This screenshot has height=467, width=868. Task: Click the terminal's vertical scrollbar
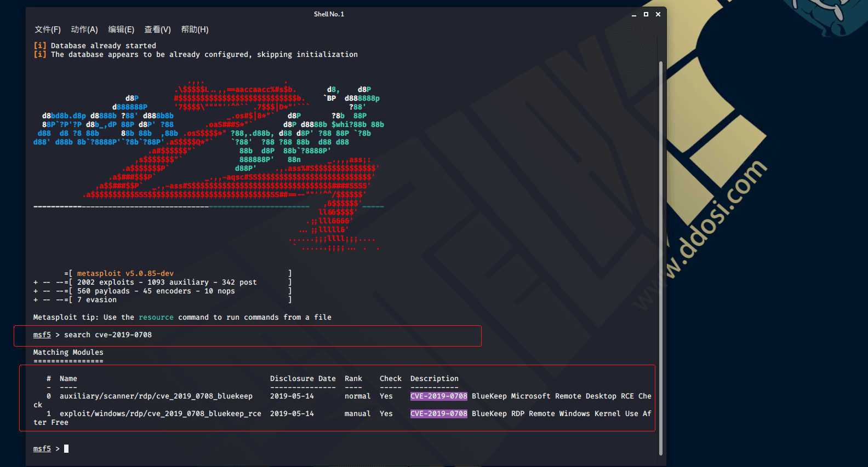[x=660, y=257]
